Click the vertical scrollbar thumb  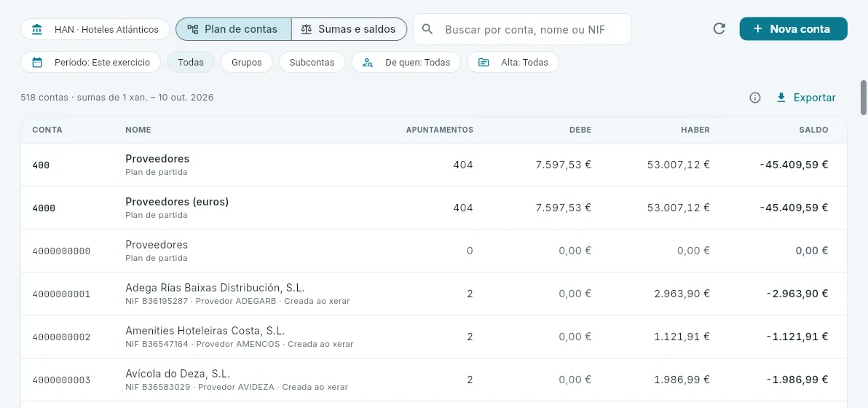pos(864,98)
